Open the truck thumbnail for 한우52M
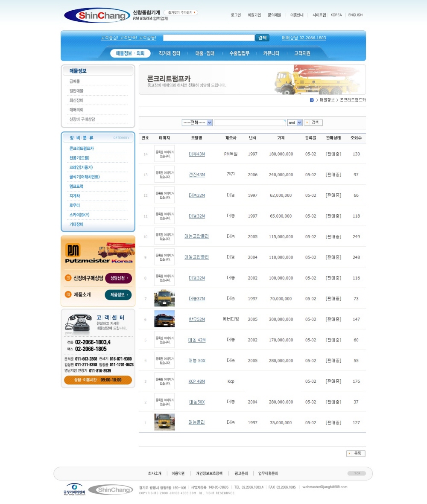 coord(164,319)
